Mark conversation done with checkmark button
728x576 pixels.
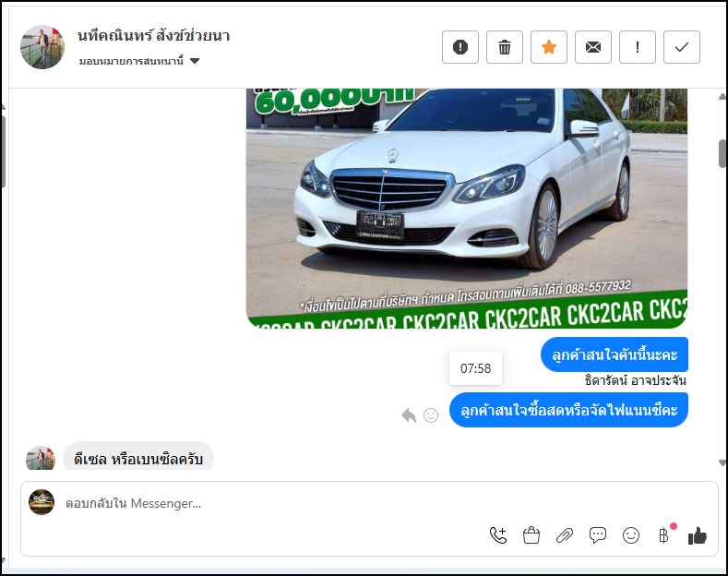[x=682, y=47]
